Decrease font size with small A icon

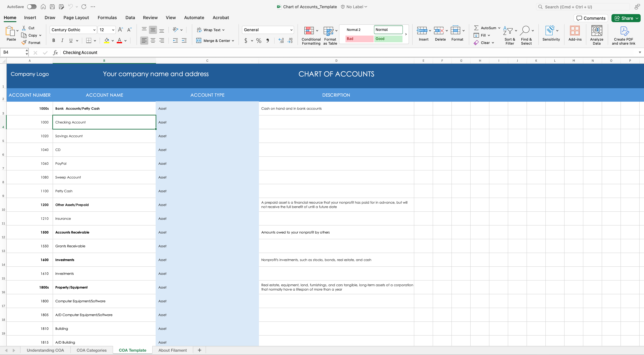(129, 30)
